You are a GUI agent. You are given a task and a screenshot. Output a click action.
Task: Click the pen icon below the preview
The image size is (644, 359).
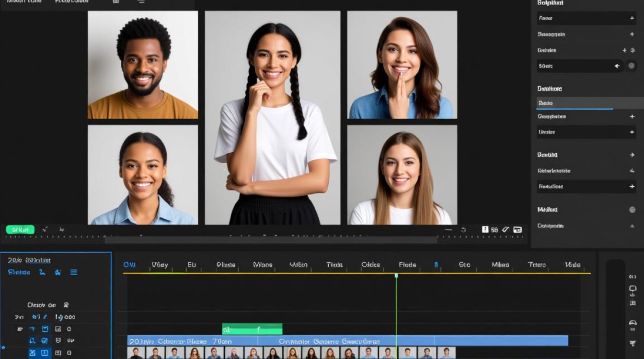[x=506, y=230]
